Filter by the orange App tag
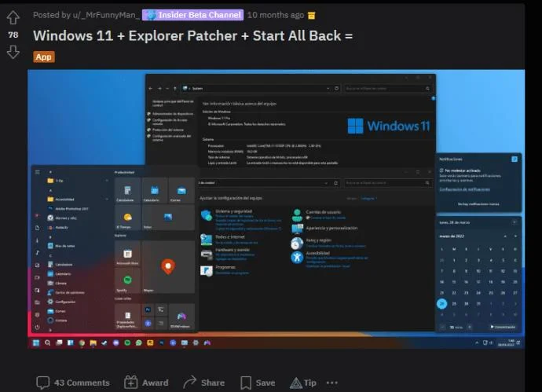The image size is (542, 392). pos(44,57)
